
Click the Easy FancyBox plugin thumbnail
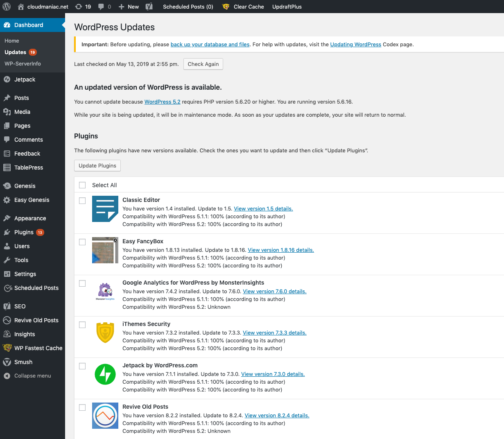click(105, 250)
